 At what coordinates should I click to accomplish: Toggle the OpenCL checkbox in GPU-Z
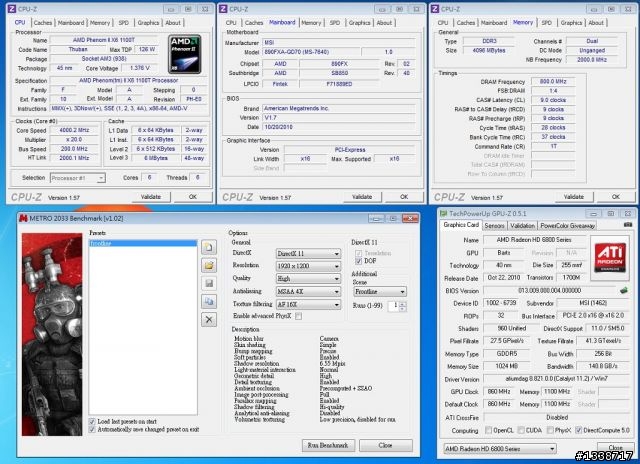(x=488, y=430)
